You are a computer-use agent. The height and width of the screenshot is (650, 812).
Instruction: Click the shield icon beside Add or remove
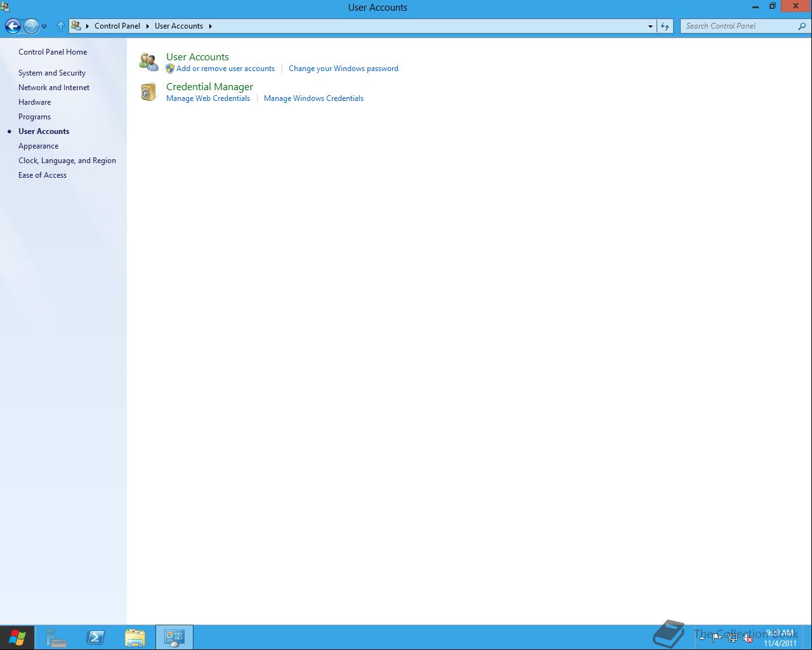point(170,69)
